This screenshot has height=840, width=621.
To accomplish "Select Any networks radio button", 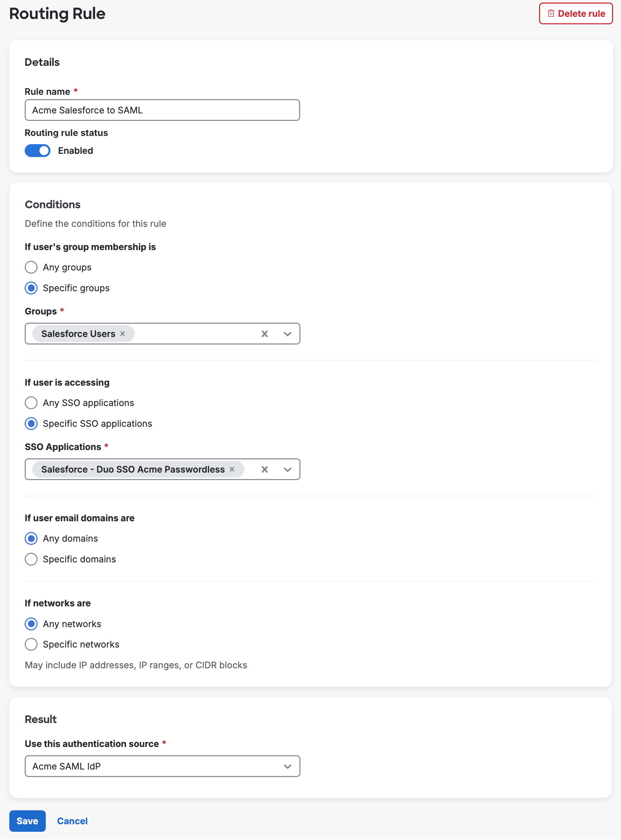I will (x=31, y=624).
